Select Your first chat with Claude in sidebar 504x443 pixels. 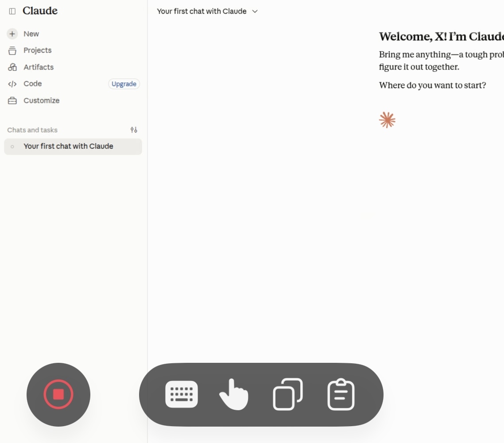(73, 146)
